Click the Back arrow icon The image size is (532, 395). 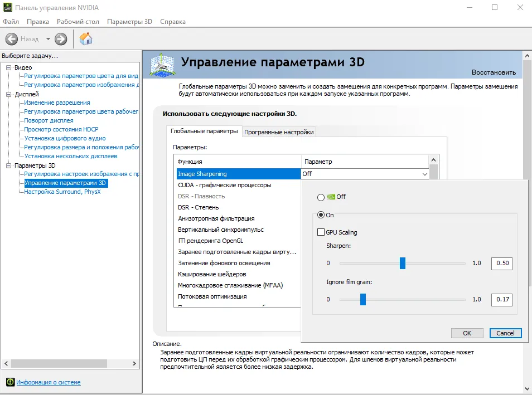coord(12,39)
